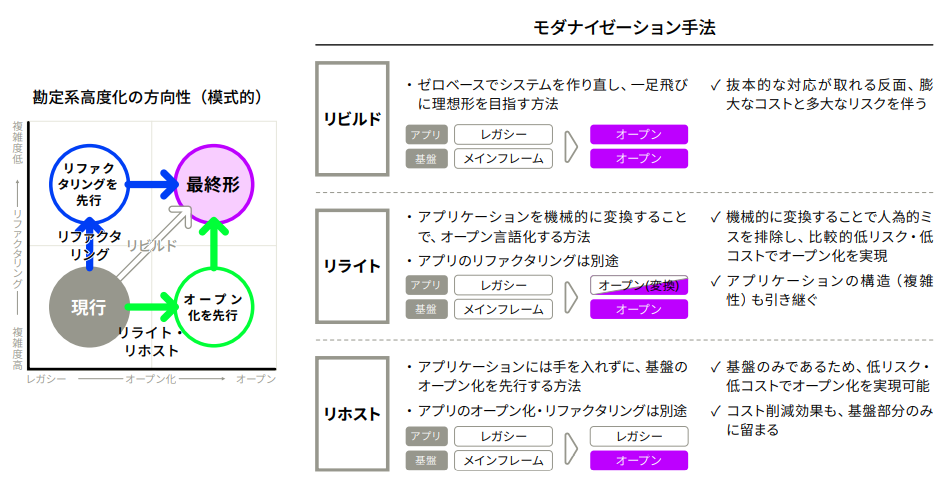The width and height of the screenshot is (947, 485).
Task: Click the オープン(変換) box
Action: (639, 286)
